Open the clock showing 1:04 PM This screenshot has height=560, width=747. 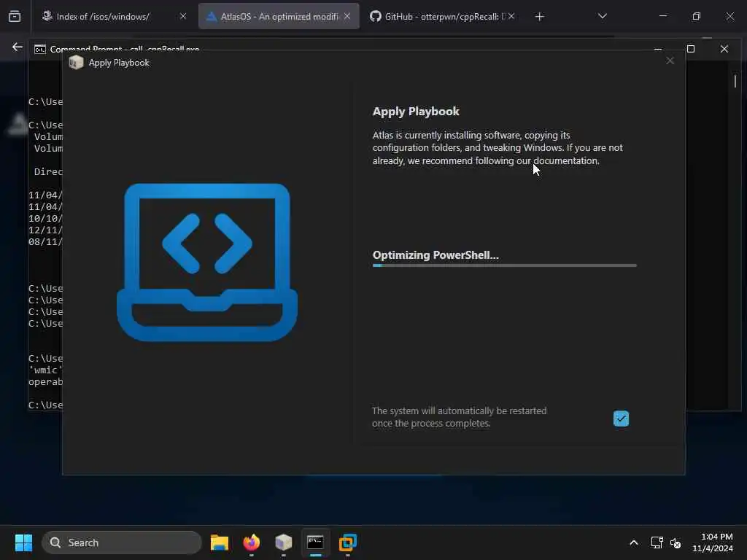pos(713,542)
